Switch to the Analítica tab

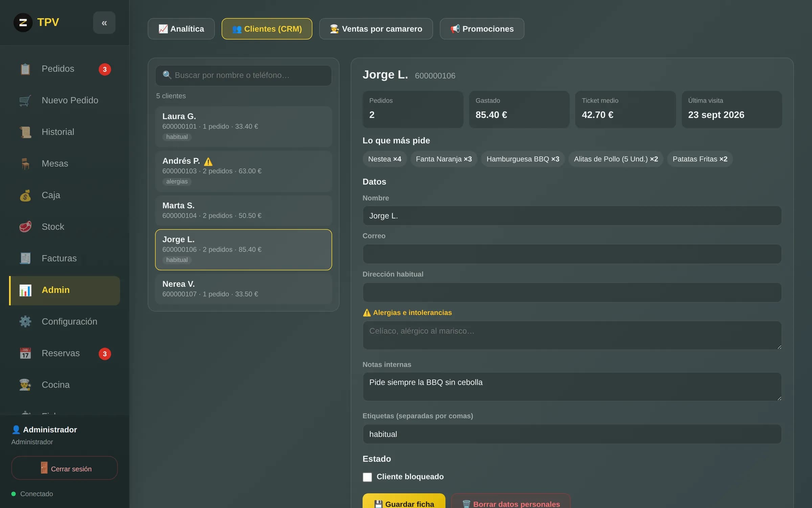click(181, 29)
